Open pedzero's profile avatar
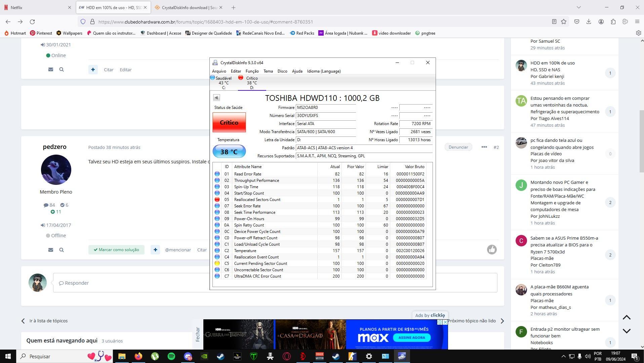644x363 pixels. [x=56, y=170]
